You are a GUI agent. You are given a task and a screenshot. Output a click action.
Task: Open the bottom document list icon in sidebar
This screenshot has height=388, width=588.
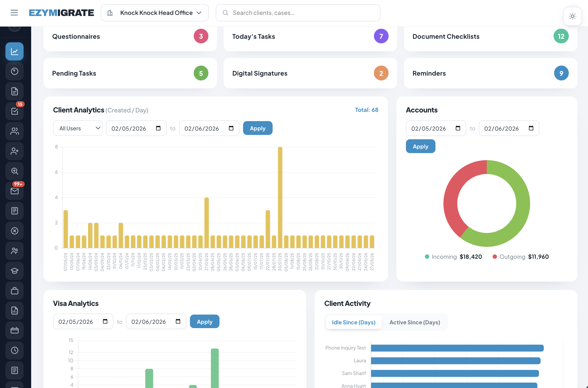click(15, 370)
